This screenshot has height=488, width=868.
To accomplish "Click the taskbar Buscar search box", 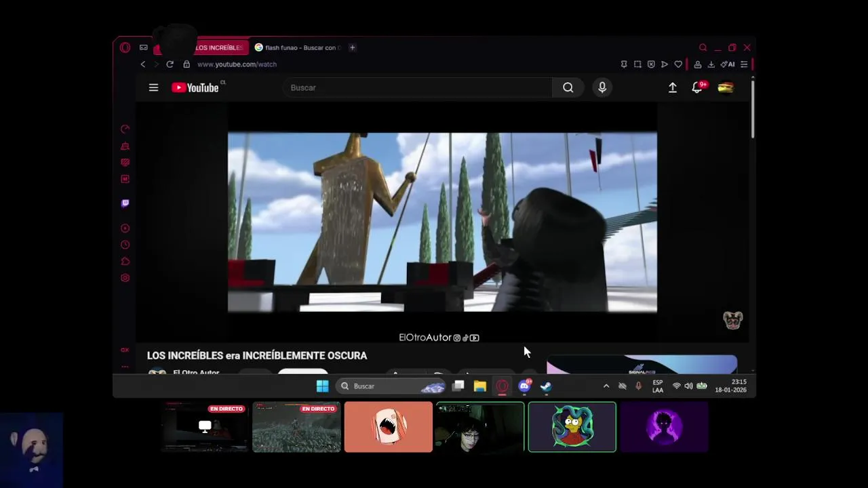I will click(x=391, y=386).
